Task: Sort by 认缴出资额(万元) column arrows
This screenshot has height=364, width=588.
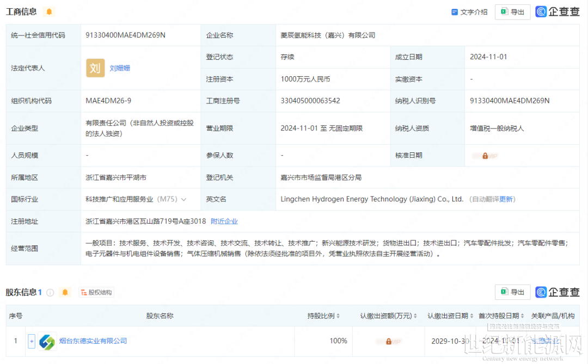Action: tap(415, 316)
